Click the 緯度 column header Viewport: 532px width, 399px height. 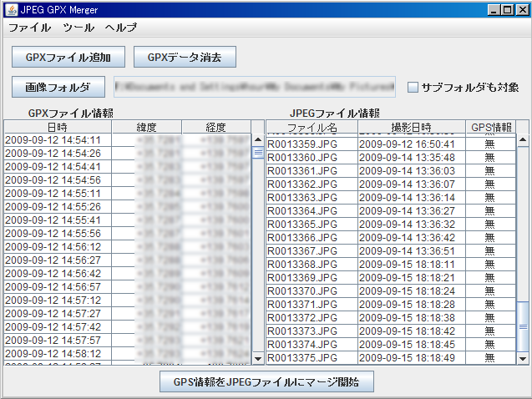[x=147, y=127]
